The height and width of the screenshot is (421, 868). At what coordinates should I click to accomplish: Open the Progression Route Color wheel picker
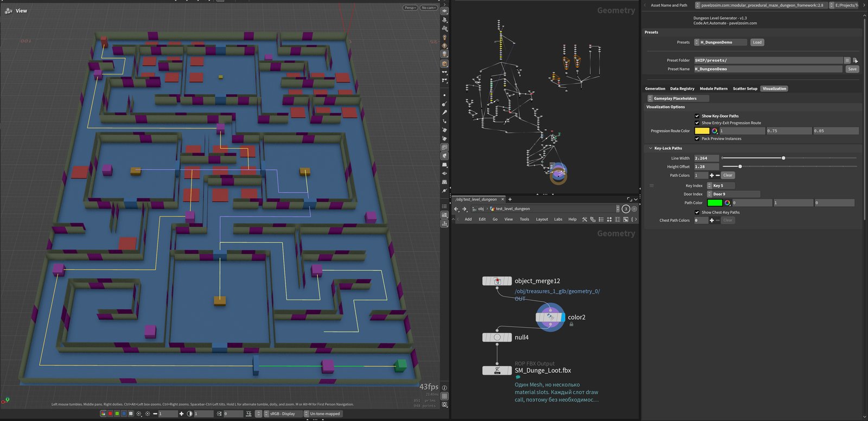tap(714, 131)
